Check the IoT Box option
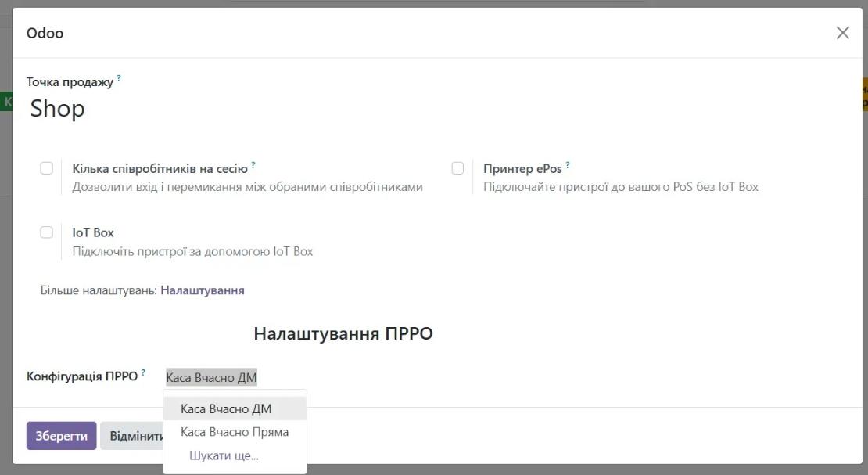Screen dimensions: 868x475 (45, 232)
